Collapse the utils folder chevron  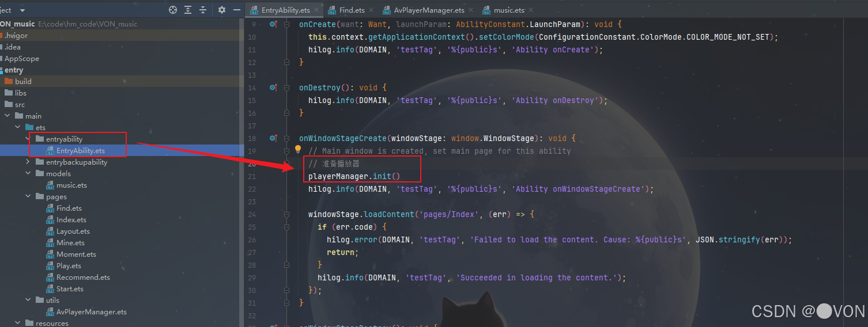point(28,300)
